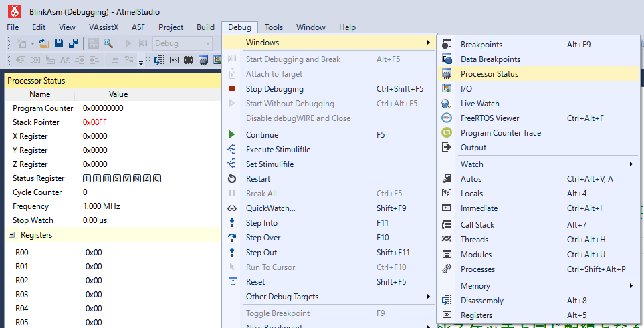Open the Disassembly window toolbar icon
This screenshot has width=644, height=328.
coord(159,60)
